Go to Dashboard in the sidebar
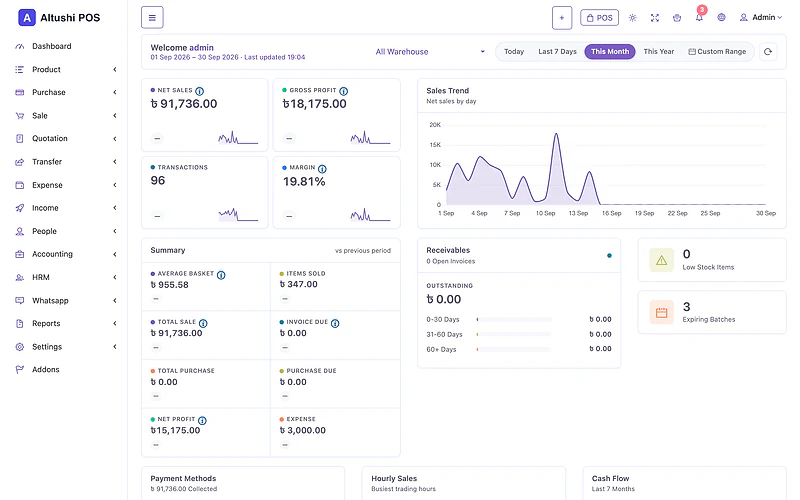Screen dimensions: 800x500 [52, 46]
